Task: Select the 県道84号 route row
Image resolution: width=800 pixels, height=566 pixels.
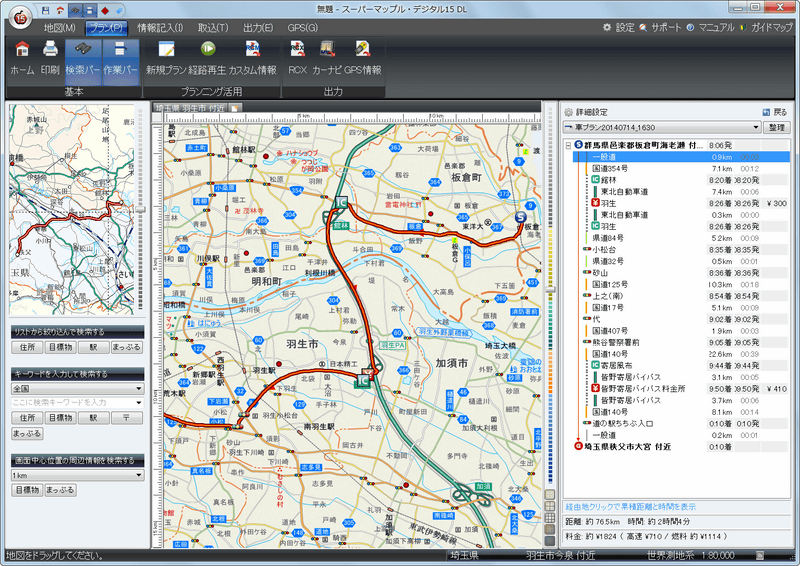Action: pos(681,238)
